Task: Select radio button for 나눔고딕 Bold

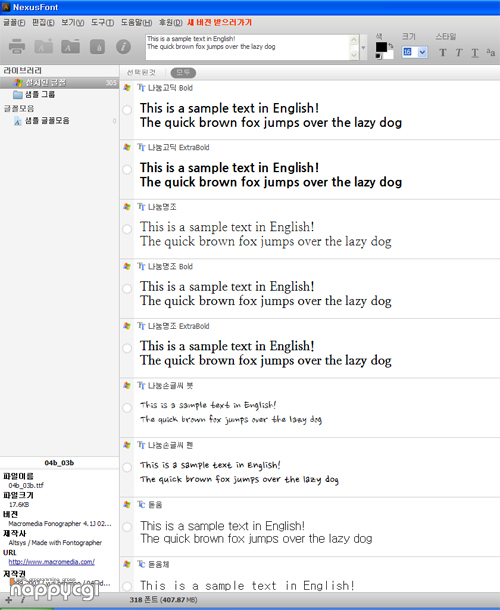Action: (x=127, y=110)
